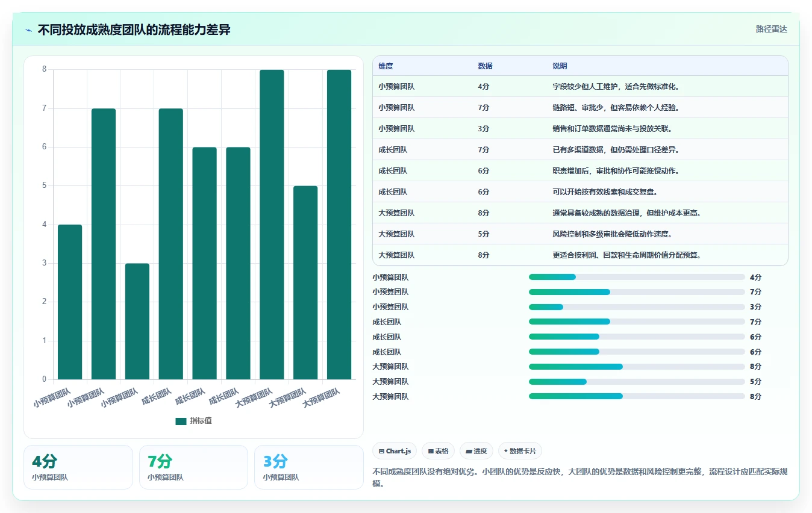The height and width of the screenshot is (513, 812).
Task: Select the Chart.js tag pill
Action: tap(395, 451)
